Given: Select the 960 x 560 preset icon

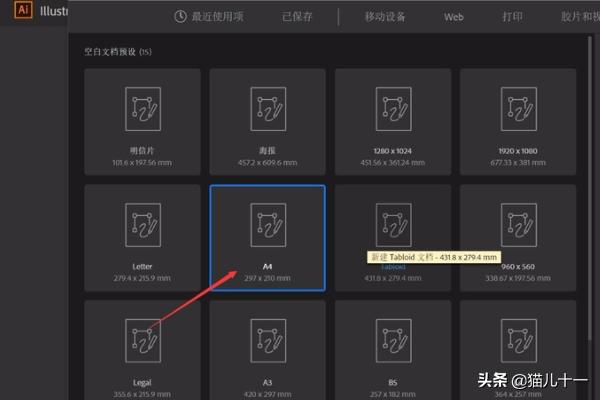Looking at the screenshot, I should pos(518,225).
